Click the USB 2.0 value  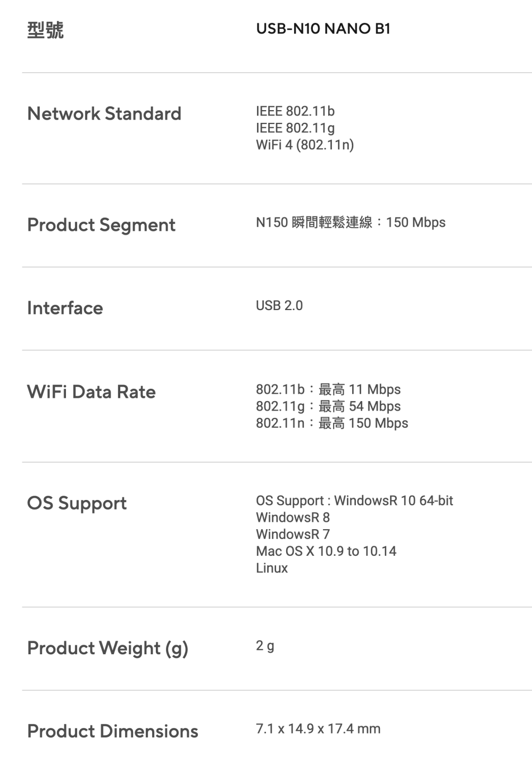(279, 306)
